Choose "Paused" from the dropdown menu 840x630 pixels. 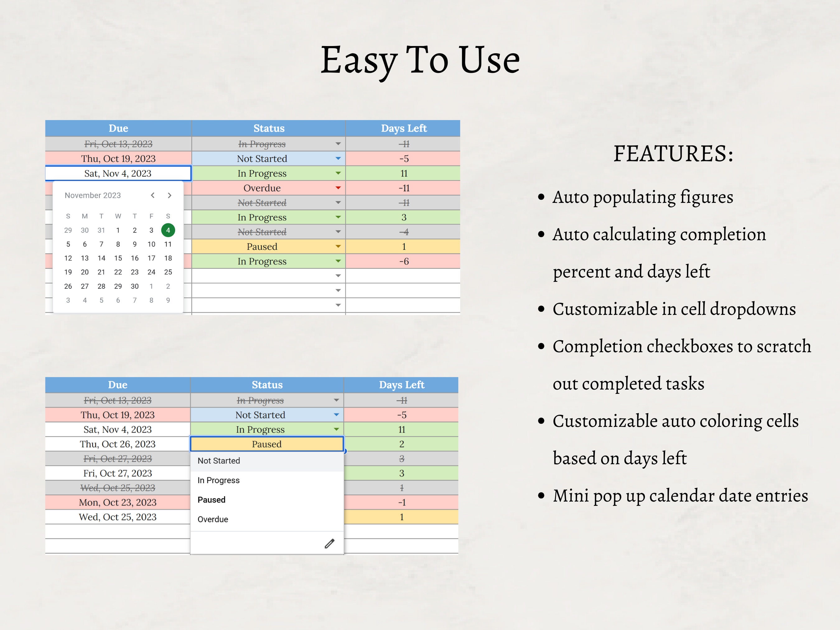[212, 499]
